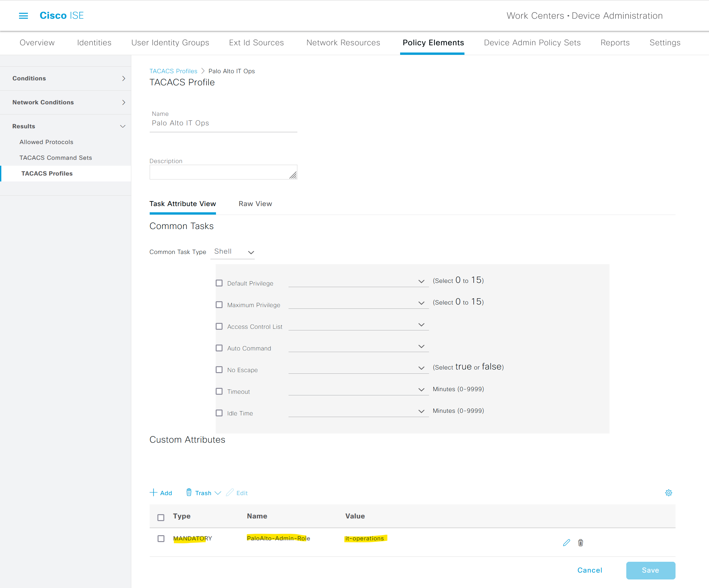This screenshot has width=709, height=588.
Task: Click the PaloAlto-Admin-Role name cell
Action: [x=278, y=538]
